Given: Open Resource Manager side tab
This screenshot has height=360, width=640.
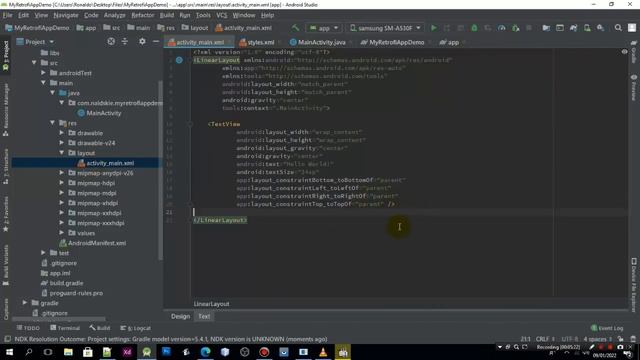Looking at the screenshot, I should pos(6,109).
